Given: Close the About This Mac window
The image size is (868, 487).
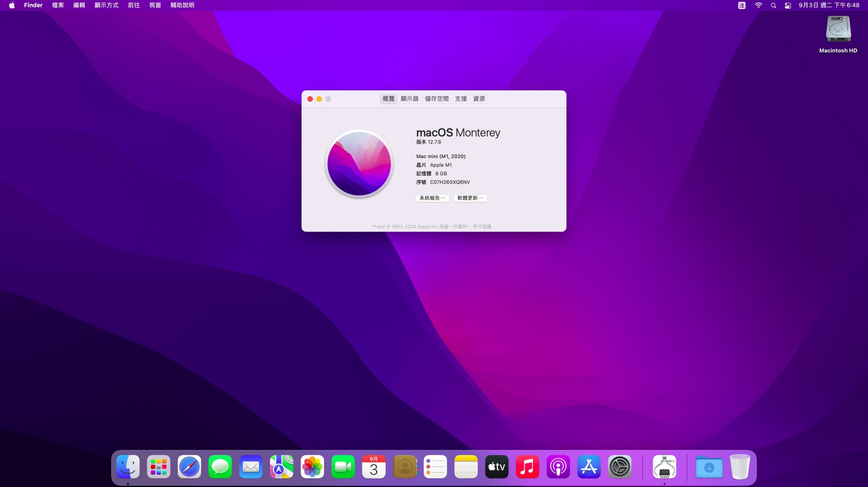Looking at the screenshot, I should pyautogui.click(x=310, y=99).
